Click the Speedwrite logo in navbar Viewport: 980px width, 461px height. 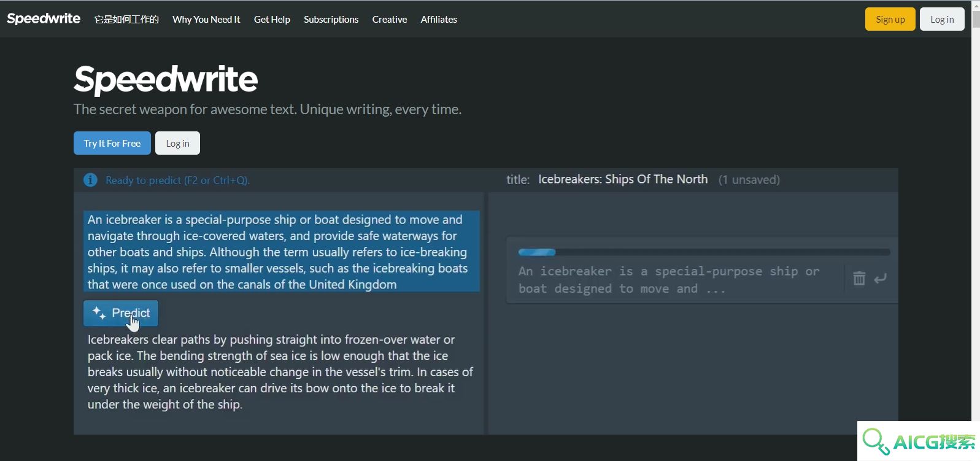point(44,18)
